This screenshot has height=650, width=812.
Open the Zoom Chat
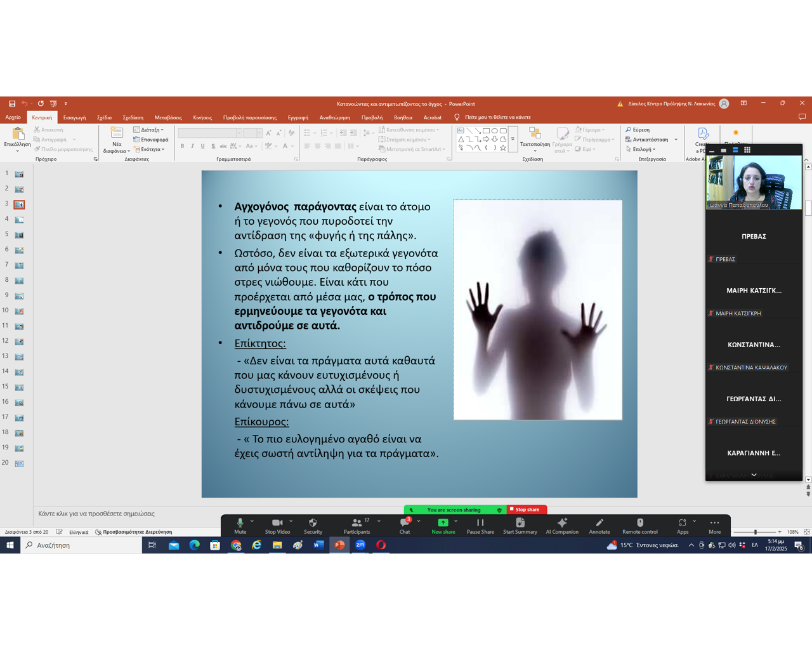[x=405, y=523]
